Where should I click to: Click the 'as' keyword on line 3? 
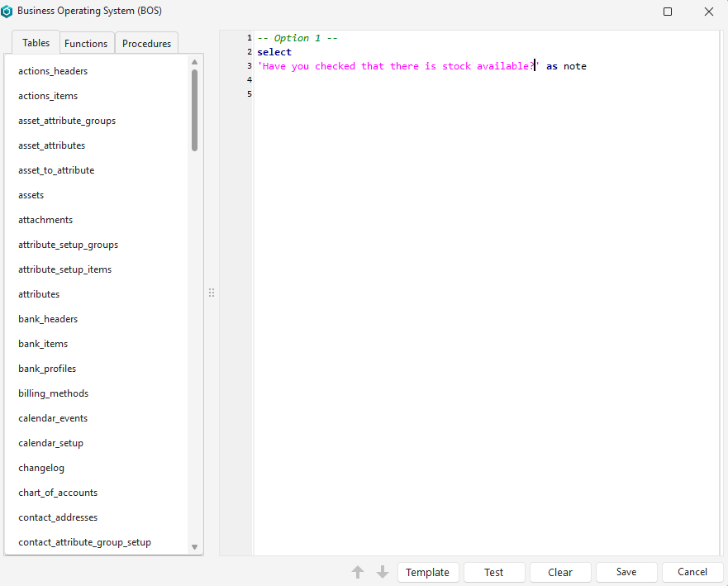tap(551, 66)
